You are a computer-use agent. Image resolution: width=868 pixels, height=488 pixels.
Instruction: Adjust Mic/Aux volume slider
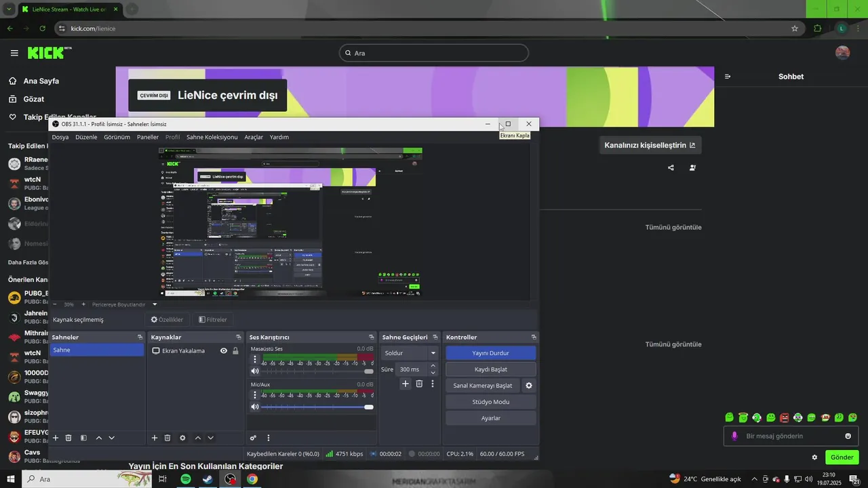point(317,407)
